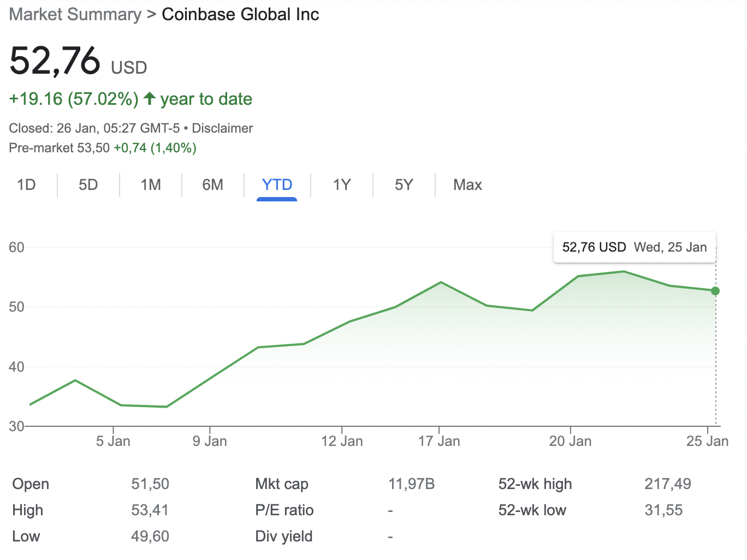Click the Coinbase Global Inc title
The width and height of the screenshot is (747, 560).
(x=240, y=14)
